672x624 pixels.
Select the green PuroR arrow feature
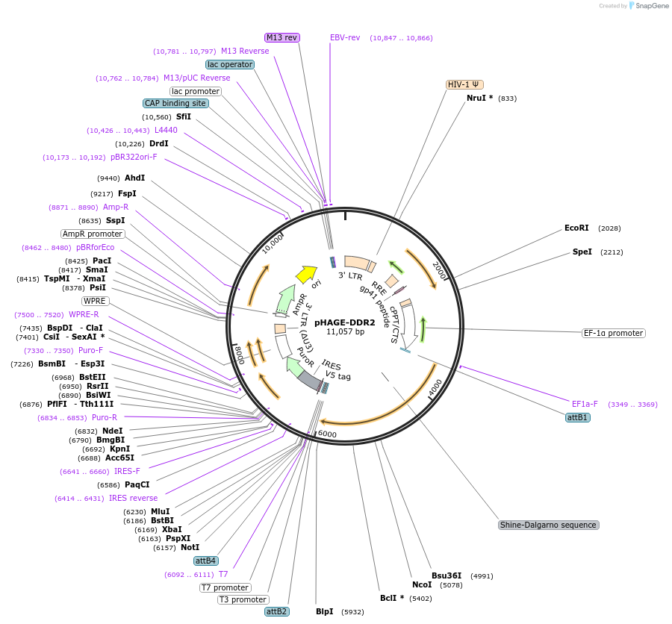coord(293,366)
